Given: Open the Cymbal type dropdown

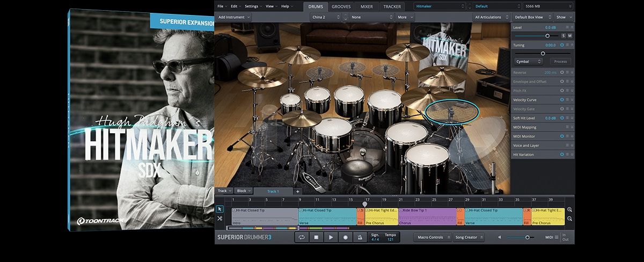Looking at the screenshot, I should [x=528, y=61].
